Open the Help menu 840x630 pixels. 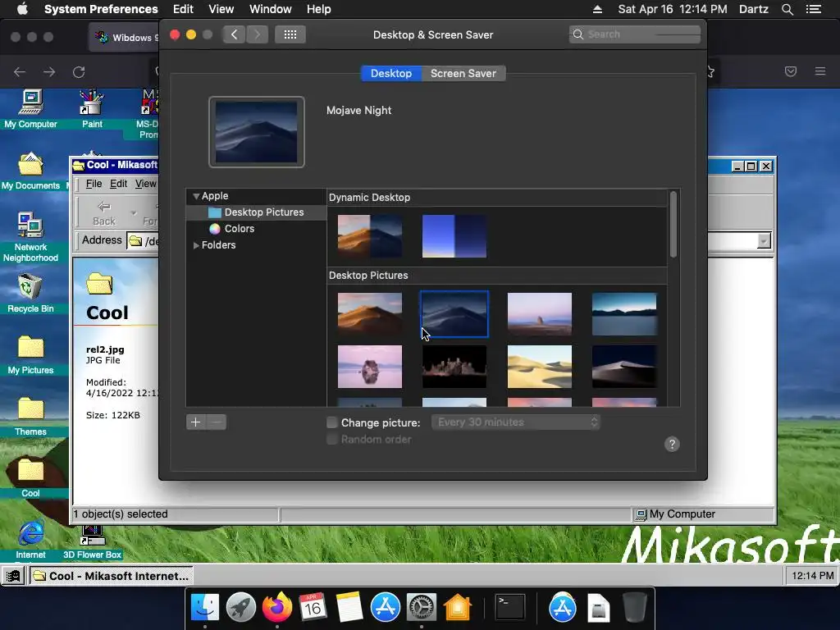(319, 9)
